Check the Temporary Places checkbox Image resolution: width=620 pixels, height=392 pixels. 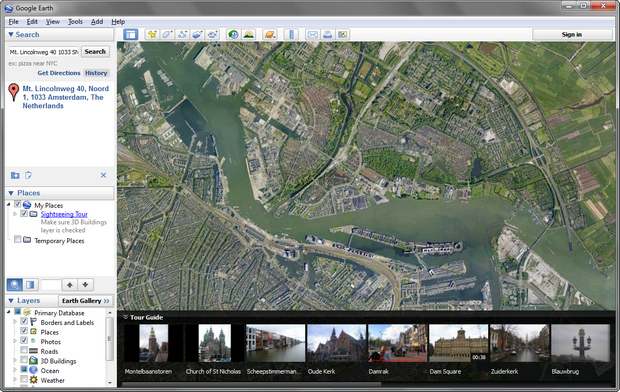(17, 239)
